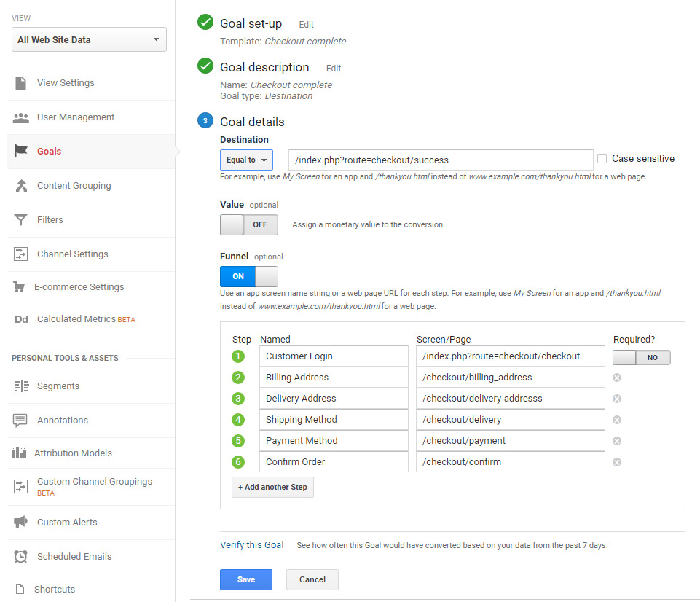Click the Shipping Method name field

[334, 420]
